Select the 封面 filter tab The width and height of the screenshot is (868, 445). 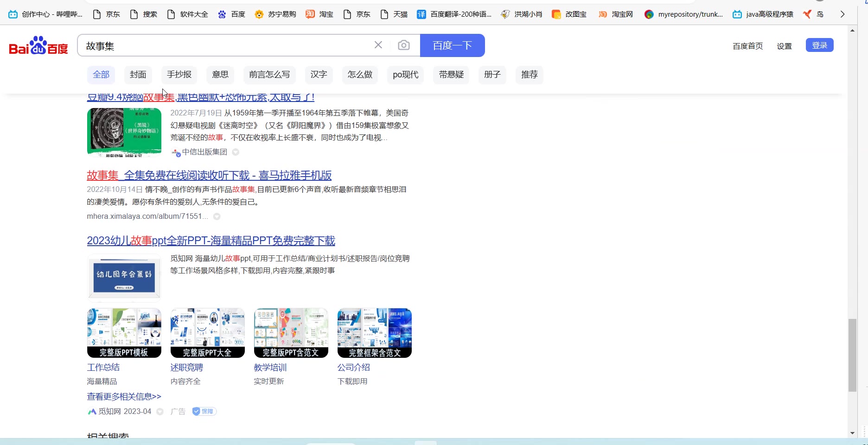click(138, 75)
